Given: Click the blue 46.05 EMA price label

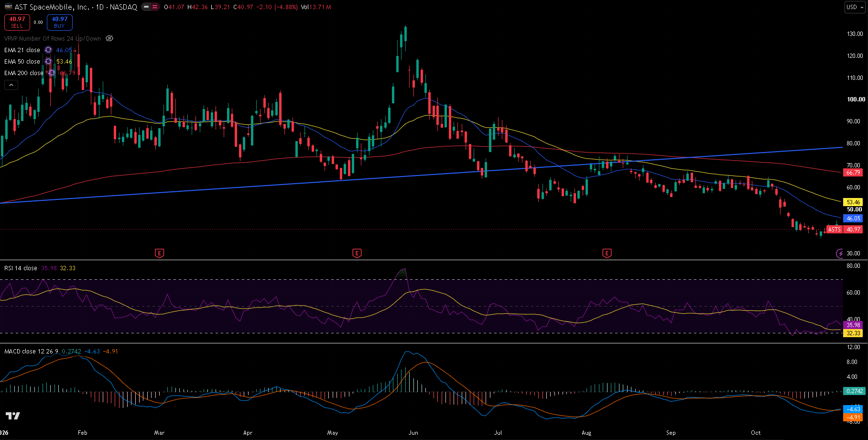Looking at the screenshot, I should (854, 219).
